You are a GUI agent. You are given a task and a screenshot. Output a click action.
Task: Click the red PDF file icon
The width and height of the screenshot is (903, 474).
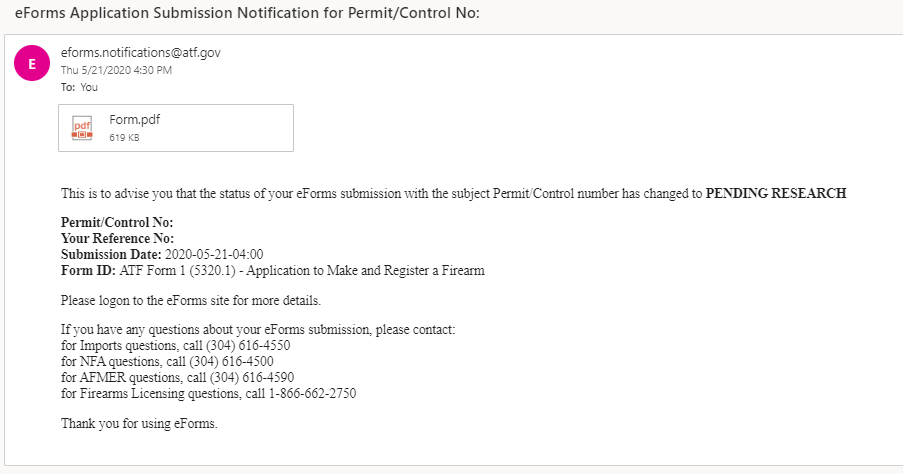pyautogui.click(x=82, y=127)
